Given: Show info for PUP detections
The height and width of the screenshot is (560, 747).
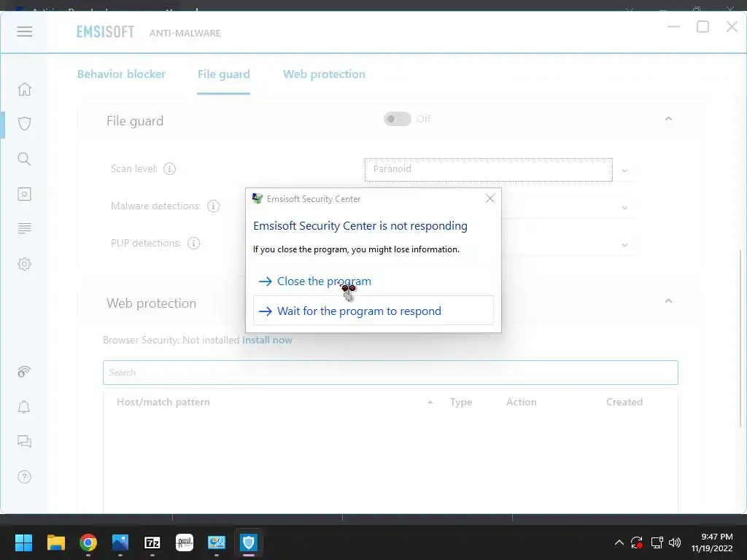Looking at the screenshot, I should [x=193, y=243].
